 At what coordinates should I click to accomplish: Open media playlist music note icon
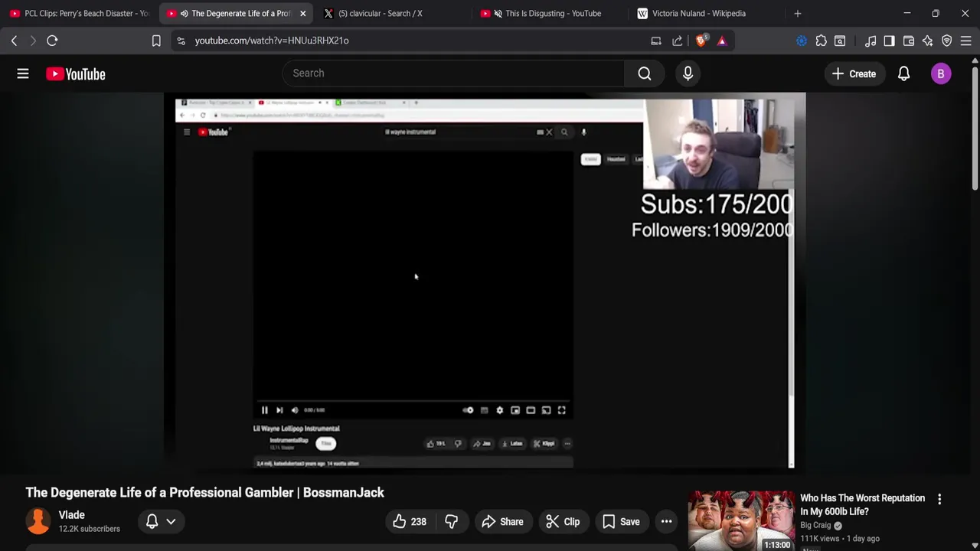(x=871, y=41)
